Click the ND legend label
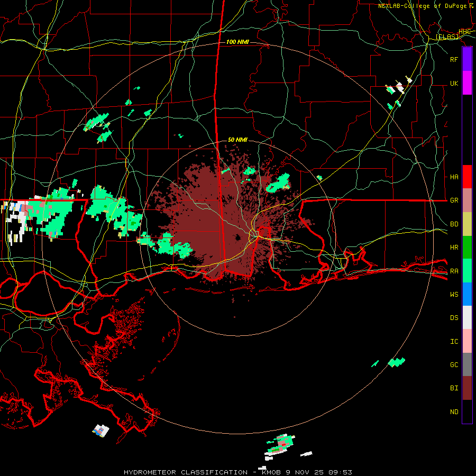This screenshot has height=476, width=476. click(454, 412)
